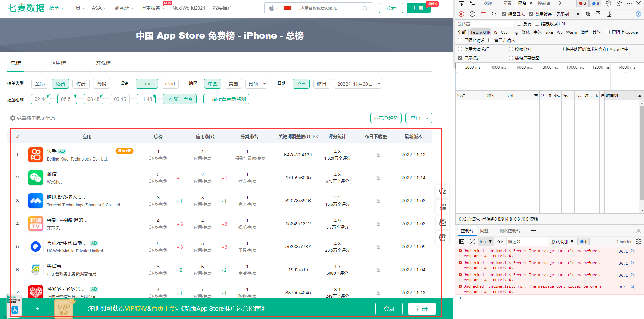Stop recording network log
Viewport: 644px width, 319px height.
pyautogui.click(x=461, y=14)
